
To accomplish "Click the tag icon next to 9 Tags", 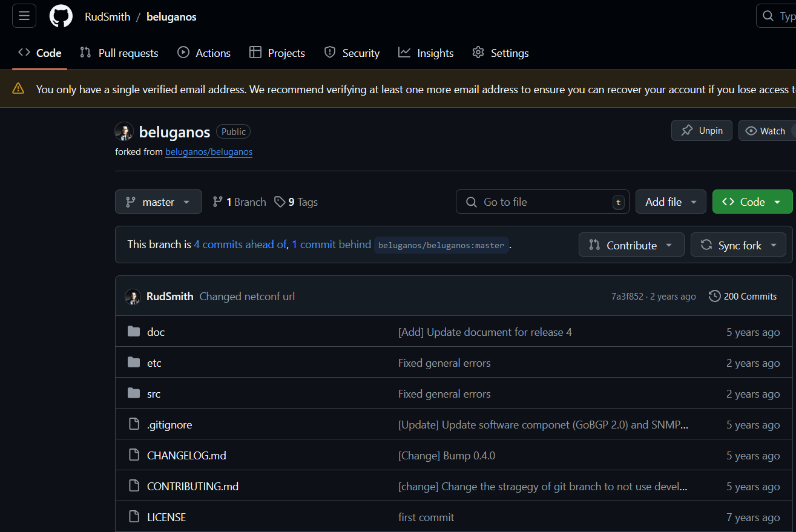I will 280,202.
